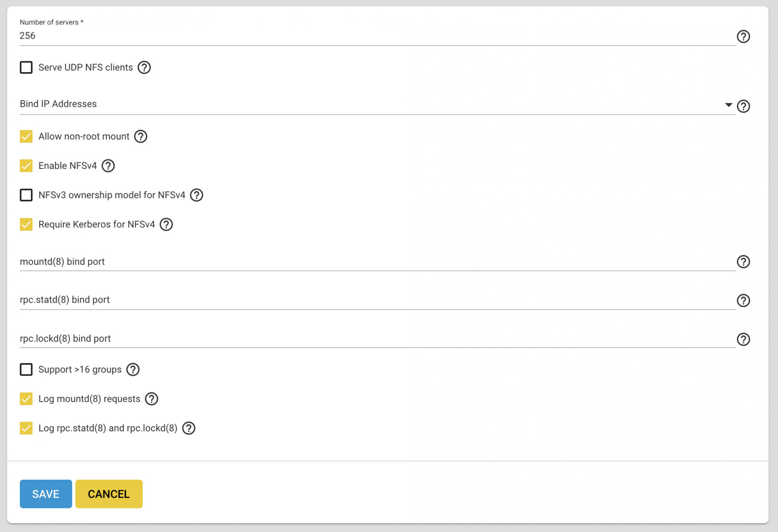Show help for Log mountd(8) requests

pyautogui.click(x=152, y=399)
